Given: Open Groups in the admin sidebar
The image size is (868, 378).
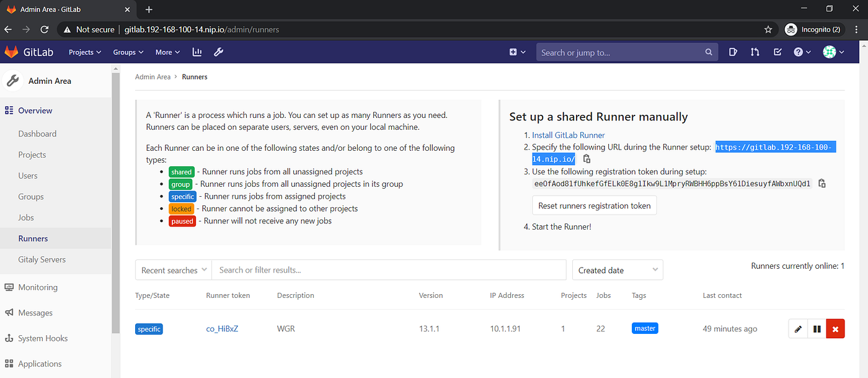Looking at the screenshot, I should tap(31, 197).
